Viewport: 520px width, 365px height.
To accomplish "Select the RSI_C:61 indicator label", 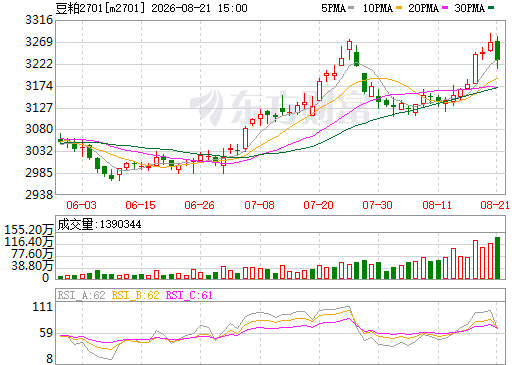I will point(189,295).
